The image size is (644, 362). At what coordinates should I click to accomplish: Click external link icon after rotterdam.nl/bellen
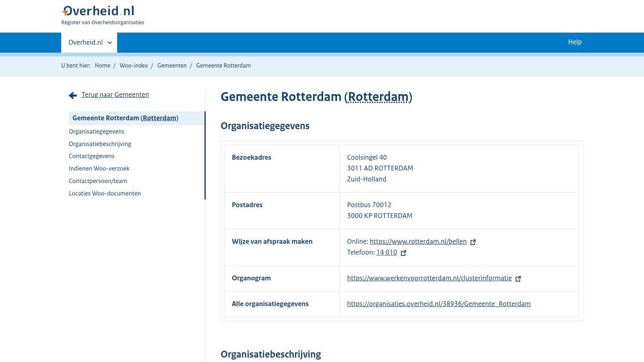click(473, 242)
